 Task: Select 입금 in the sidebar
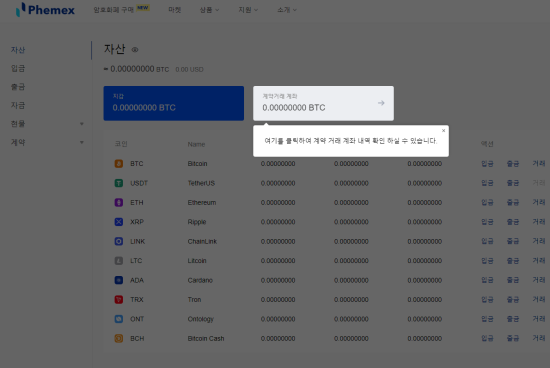click(x=18, y=68)
